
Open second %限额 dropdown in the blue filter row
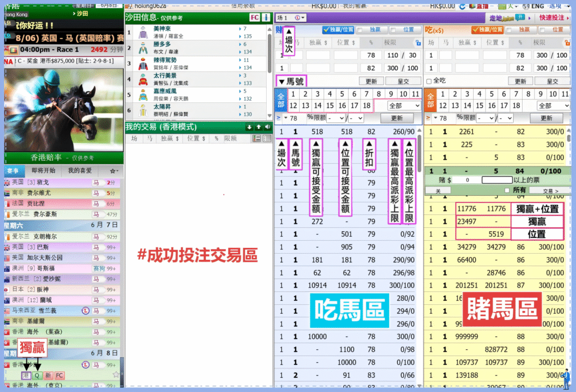click(356, 118)
